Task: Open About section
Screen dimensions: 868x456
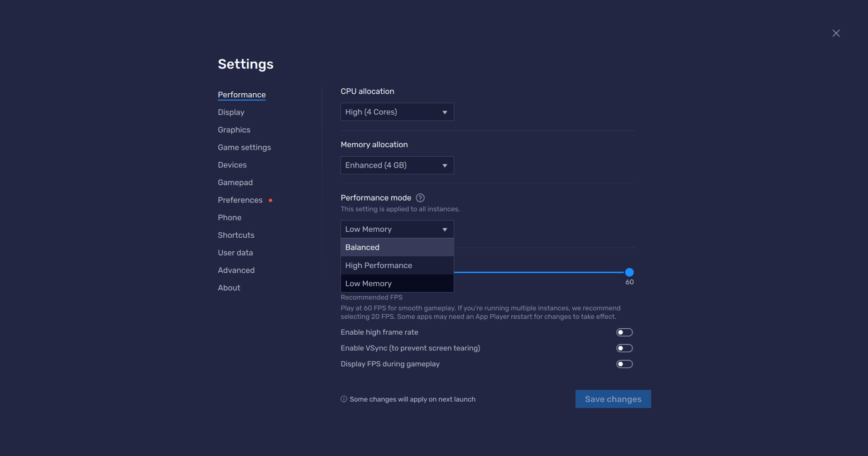Action: point(229,288)
